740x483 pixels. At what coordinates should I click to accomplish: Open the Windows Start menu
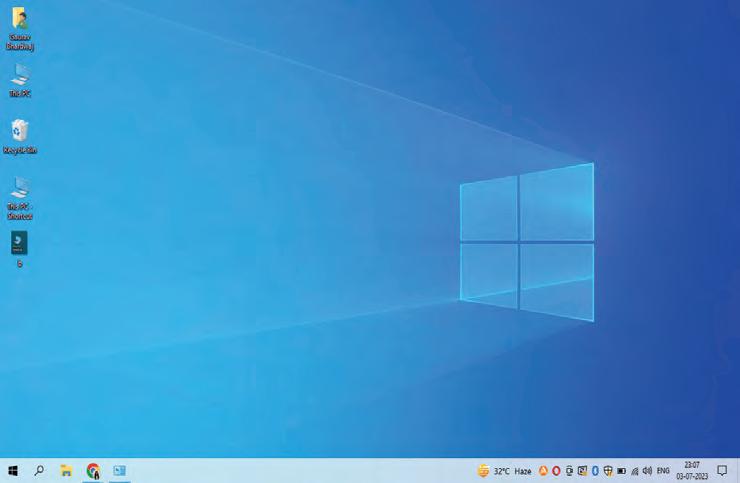[x=13, y=471]
